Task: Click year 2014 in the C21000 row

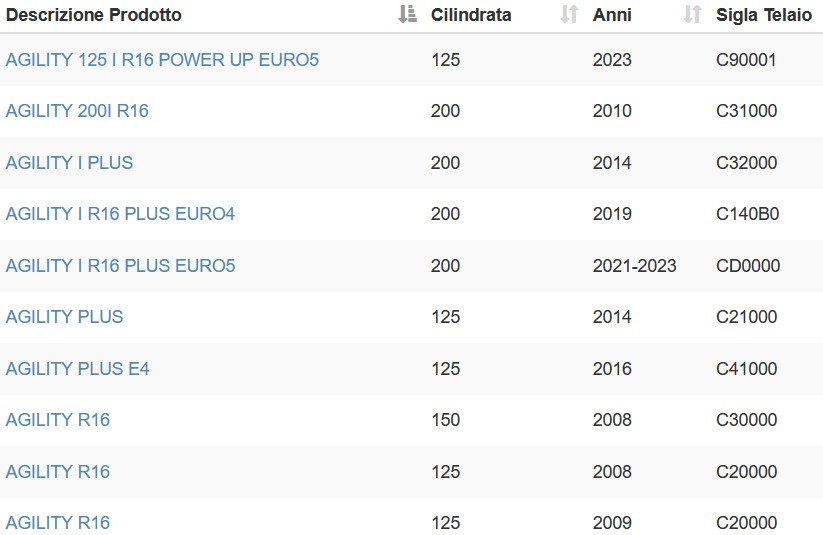Action: coord(612,317)
